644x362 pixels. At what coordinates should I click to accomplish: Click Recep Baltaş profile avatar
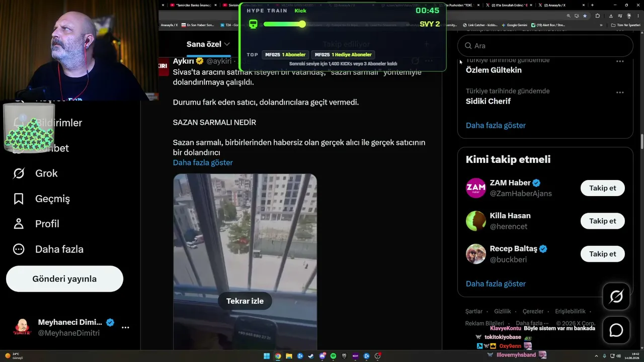[476, 254]
